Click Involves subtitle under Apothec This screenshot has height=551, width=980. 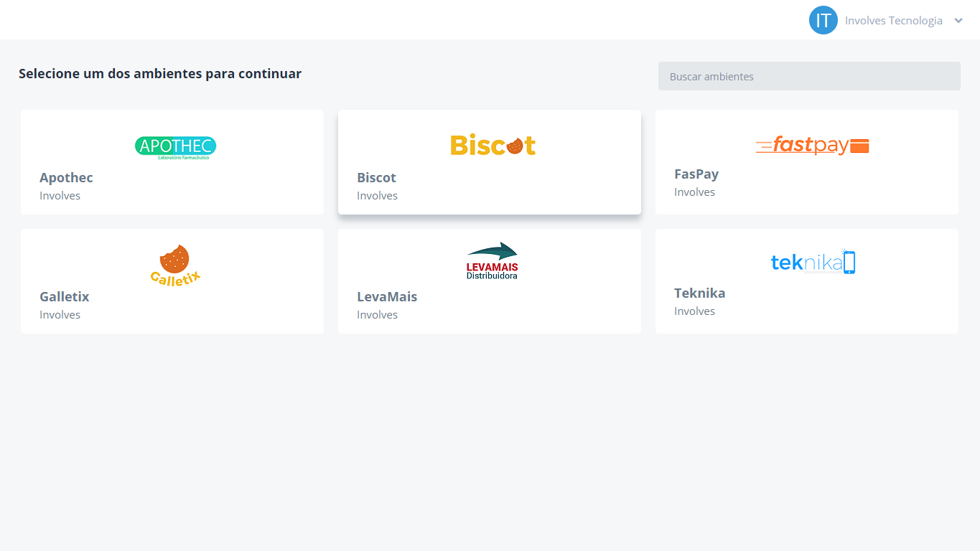60,196
